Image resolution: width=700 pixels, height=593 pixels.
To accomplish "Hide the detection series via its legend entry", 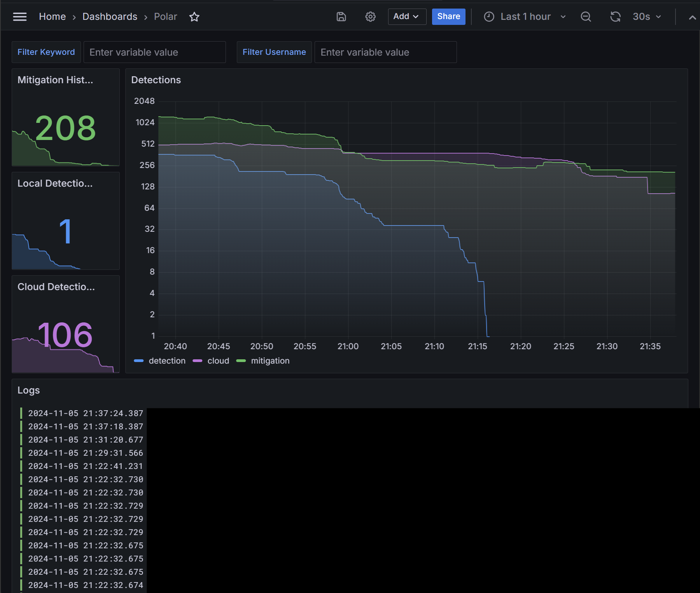I will (167, 360).
